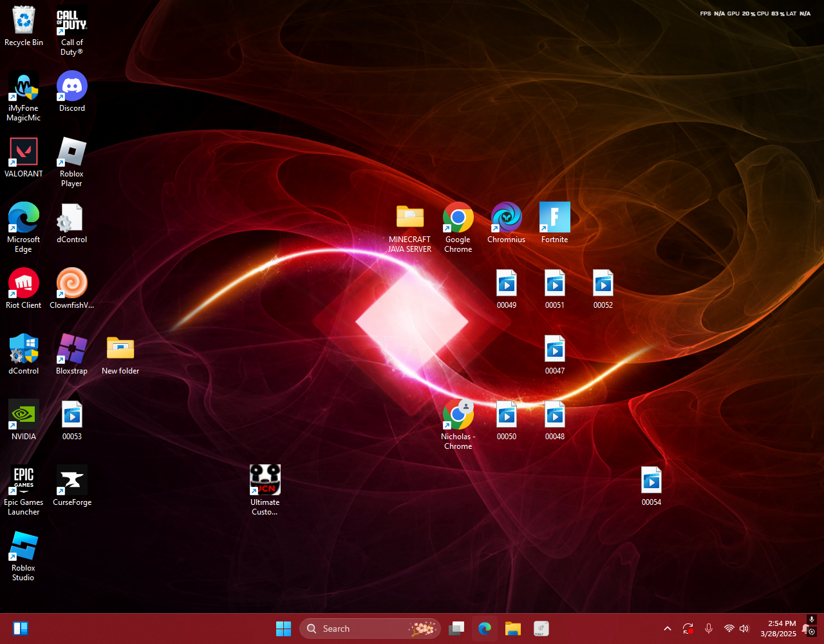Toggle the microphone icon in system tray
The width and height of the screenshot is (824, 644).
709,629
